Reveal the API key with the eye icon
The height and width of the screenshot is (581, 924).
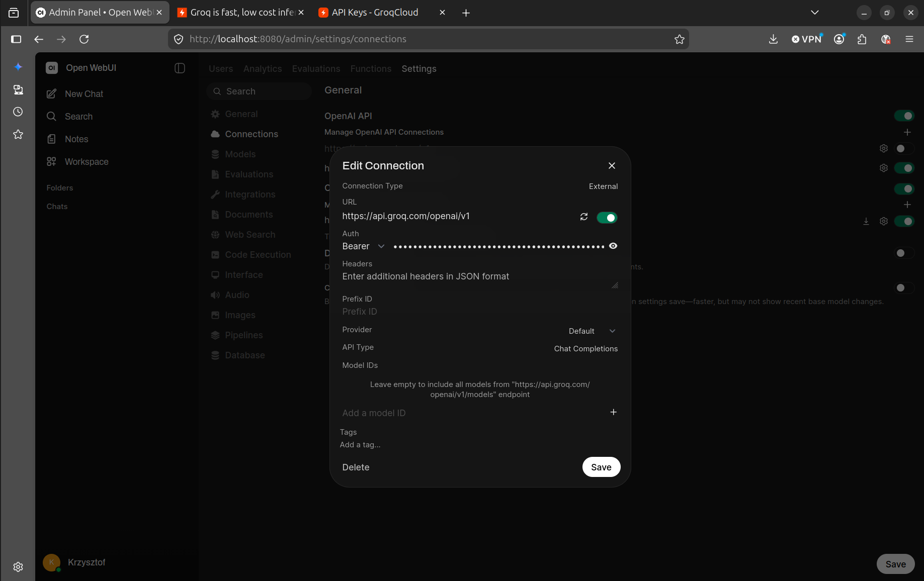tap(613, 246)
